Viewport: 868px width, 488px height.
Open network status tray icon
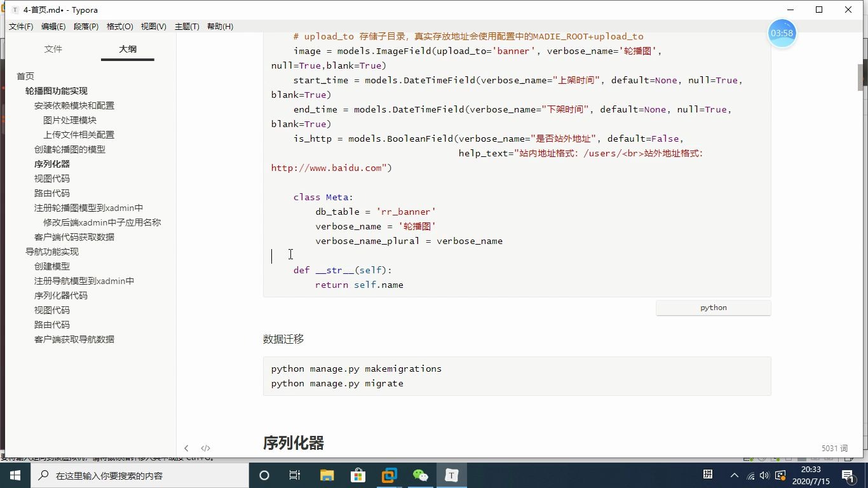click(x=750, y=475)
